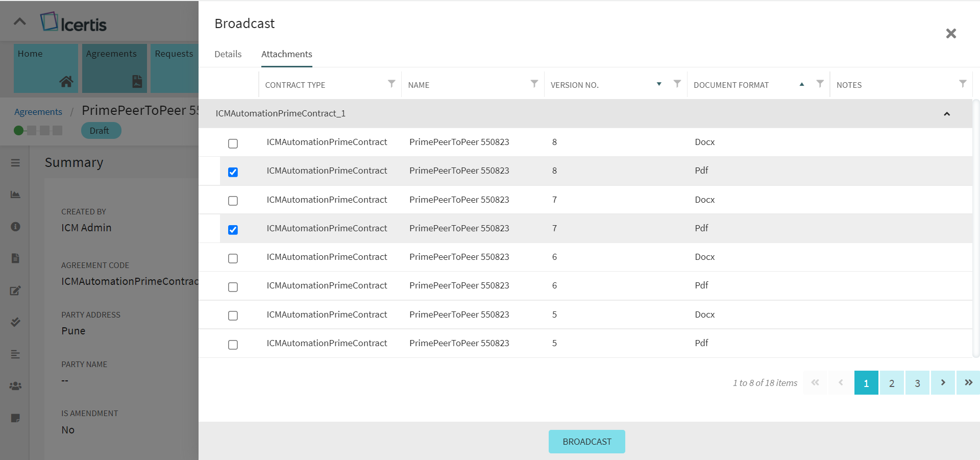Uncheck the version 8 Pdf attachment
Image resolution: width=980 pixels, height=460 pixels.
[233, 172]
